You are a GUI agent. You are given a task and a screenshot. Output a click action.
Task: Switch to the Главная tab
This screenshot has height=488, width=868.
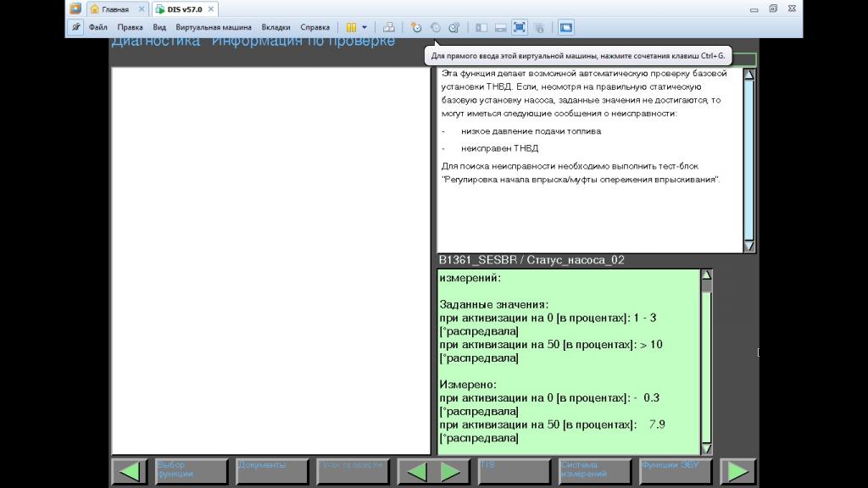click(115, 9)
